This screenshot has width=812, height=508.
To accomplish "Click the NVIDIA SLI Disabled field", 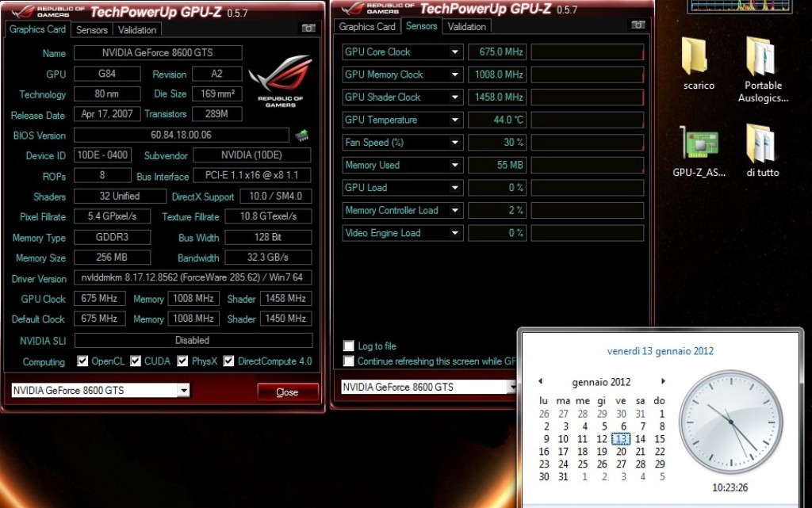I will (193, 341).
